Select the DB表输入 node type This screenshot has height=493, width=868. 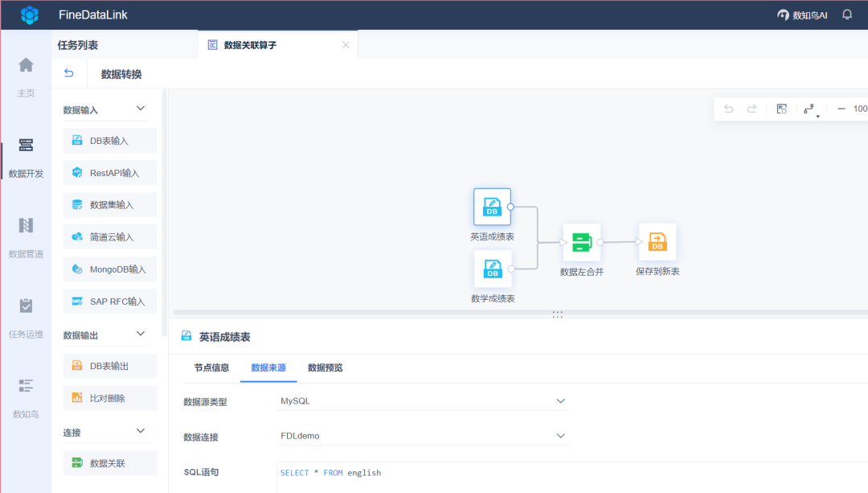(109, 140)
